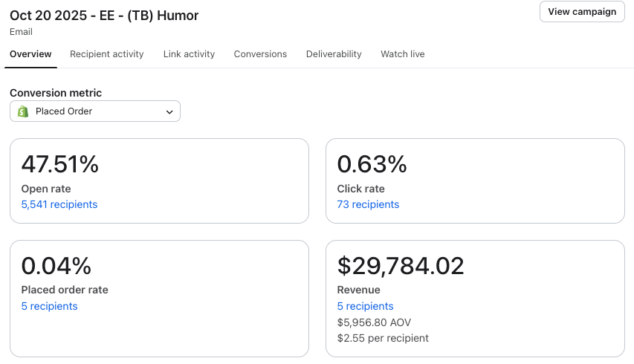Click the Revenue label
This screenshot has height=364, width=634.
359,290
